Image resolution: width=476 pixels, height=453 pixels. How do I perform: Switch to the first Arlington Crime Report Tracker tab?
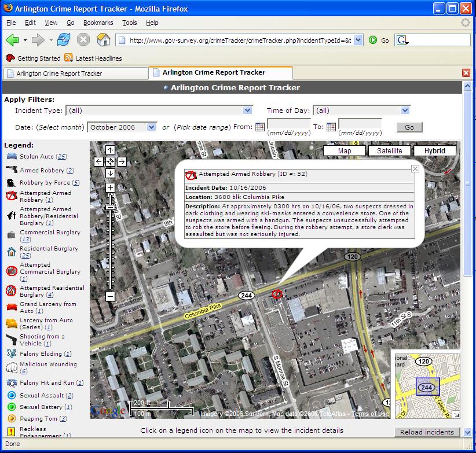click(x=76, y=73)
